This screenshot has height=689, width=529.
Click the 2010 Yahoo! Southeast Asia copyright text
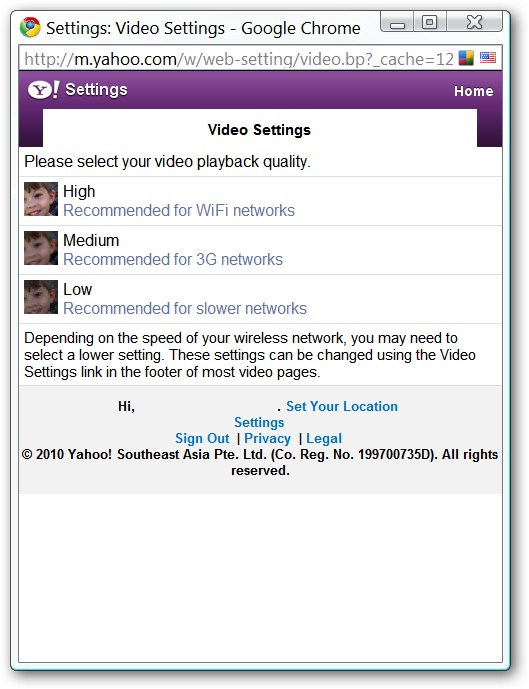click(260, 462)
